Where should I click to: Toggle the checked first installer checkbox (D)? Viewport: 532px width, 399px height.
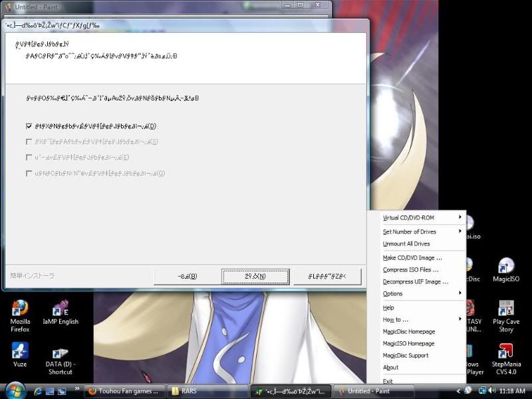(x=29, y=126)
